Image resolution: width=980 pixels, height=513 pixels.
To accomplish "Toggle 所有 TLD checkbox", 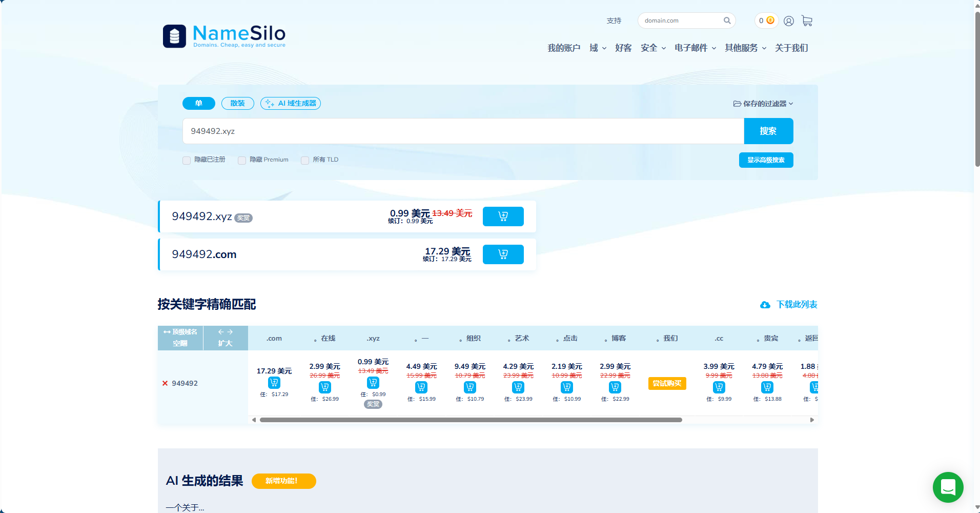I will (x=305, y=160).
